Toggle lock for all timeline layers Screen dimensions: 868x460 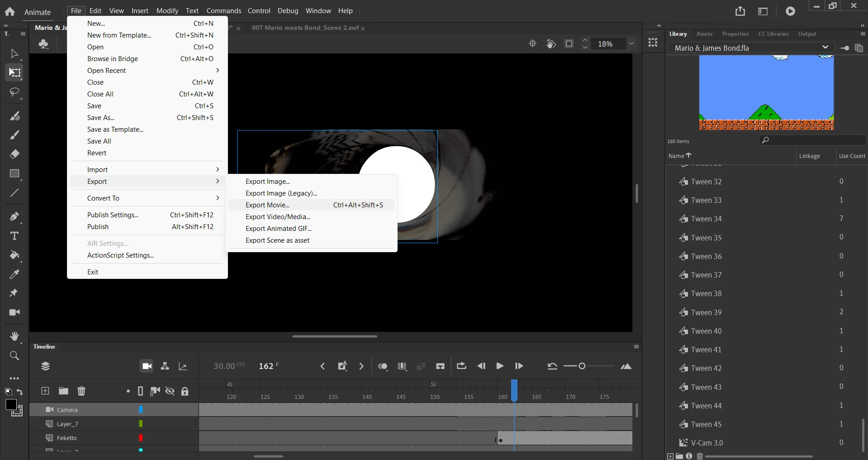[185, 391]
